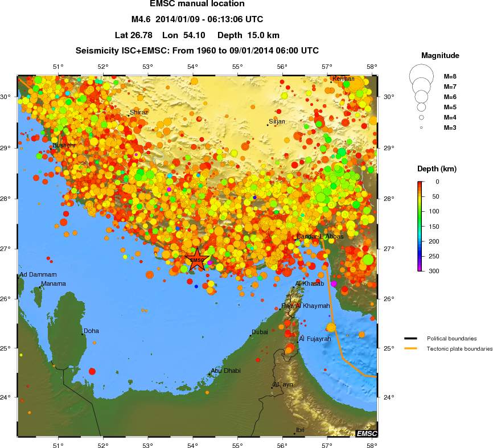Click the Lat 26.78 Lon 54.10 line

click(197, 35)
